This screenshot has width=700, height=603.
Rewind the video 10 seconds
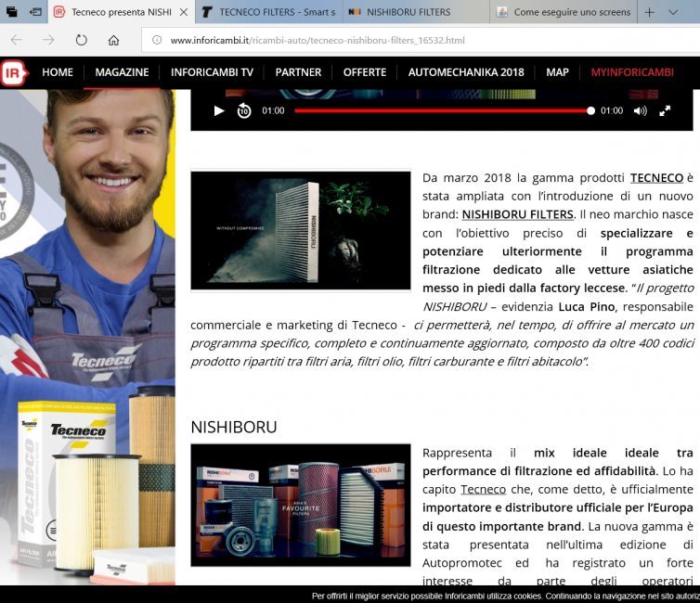(x=244, y=110)
